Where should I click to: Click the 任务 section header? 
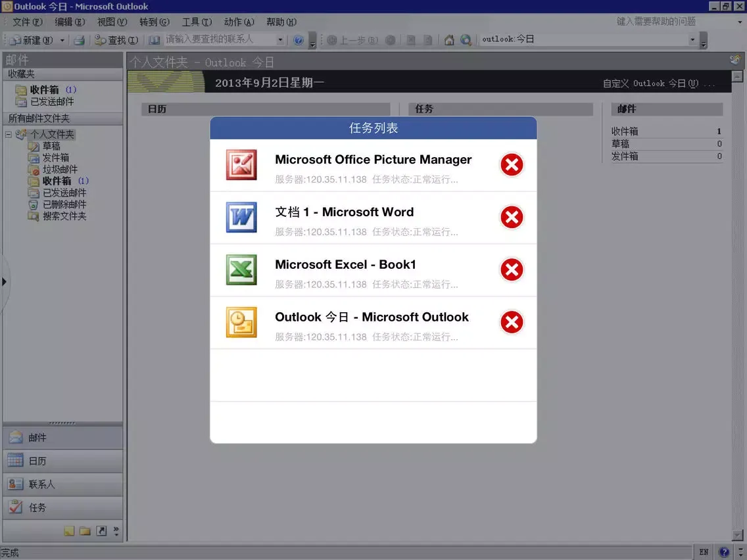500,109
